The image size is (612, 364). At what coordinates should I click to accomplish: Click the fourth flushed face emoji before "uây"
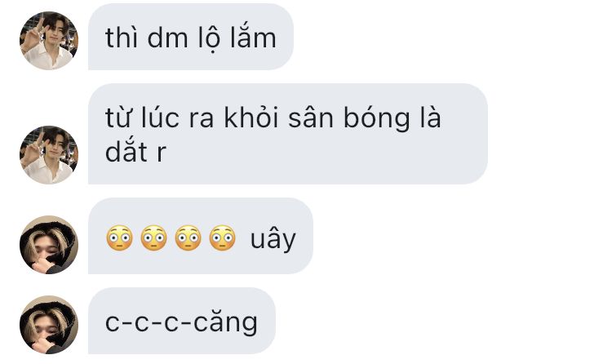click(x=223, y=237)
